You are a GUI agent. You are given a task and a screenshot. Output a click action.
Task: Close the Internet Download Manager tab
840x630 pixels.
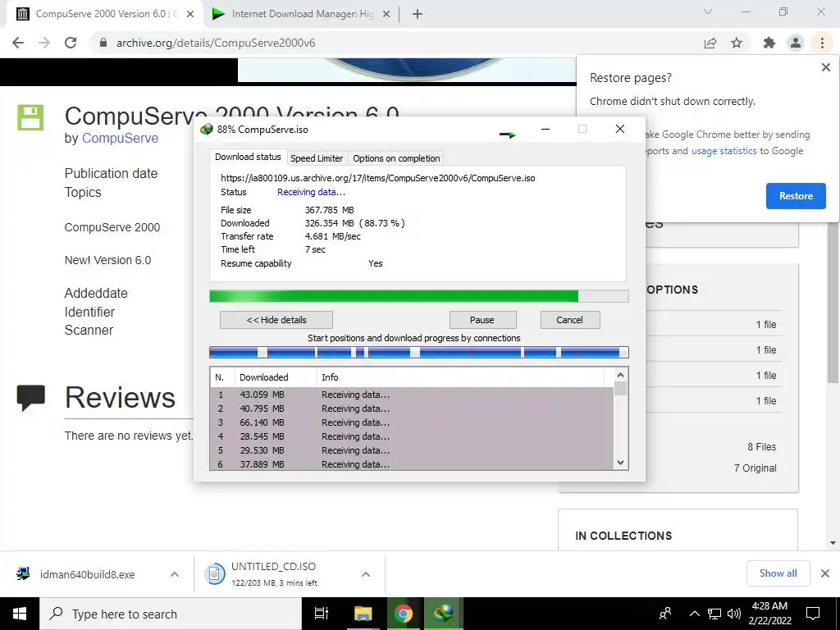point(386,14)
